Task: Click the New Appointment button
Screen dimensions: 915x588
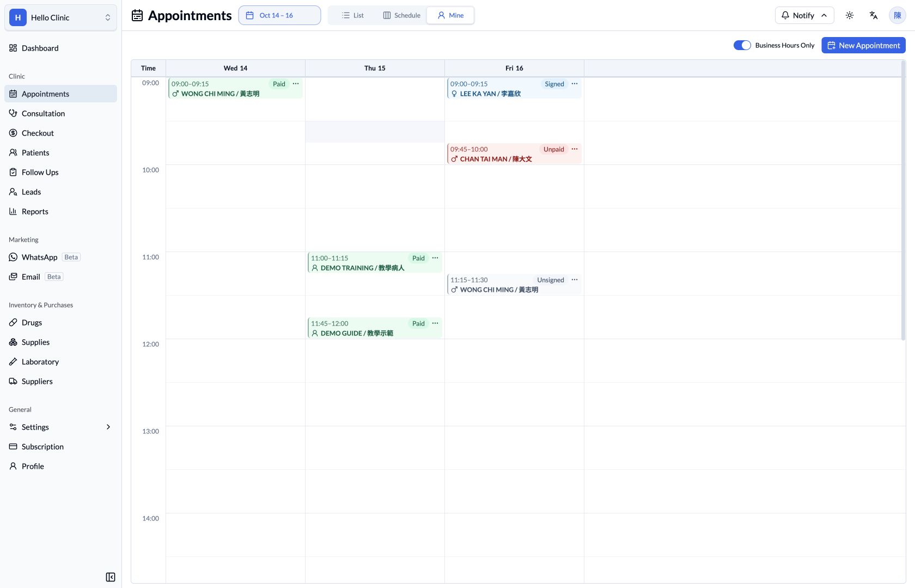Action: 863,45
